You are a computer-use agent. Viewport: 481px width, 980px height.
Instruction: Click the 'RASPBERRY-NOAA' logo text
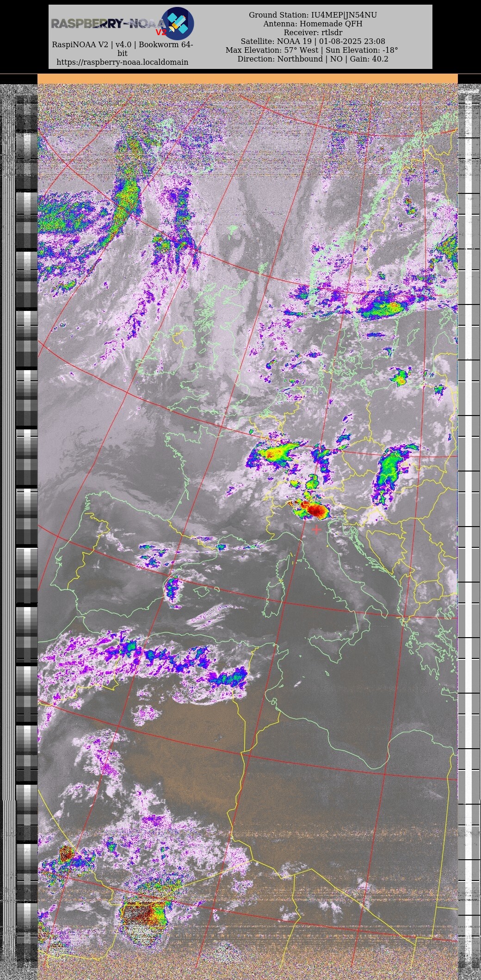(x=108, y=24)
